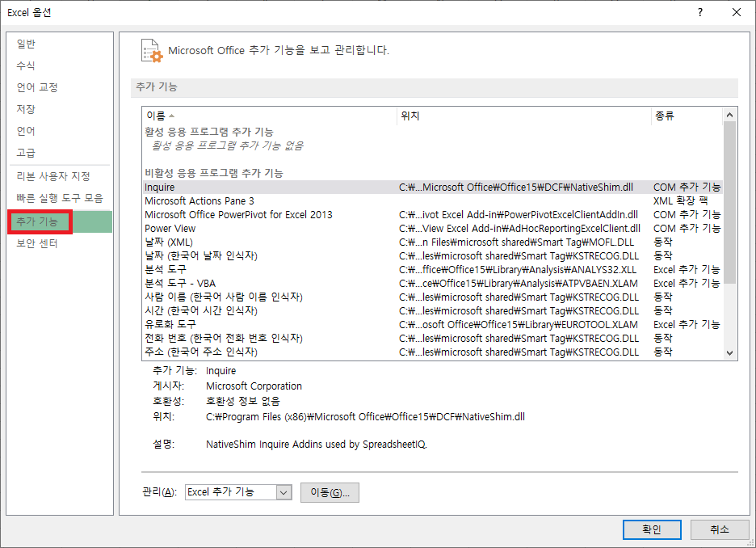Close the Excel 옵션 dialog
Image resolution: width=756 pixels, height=548 pixels.
(737, 13)
